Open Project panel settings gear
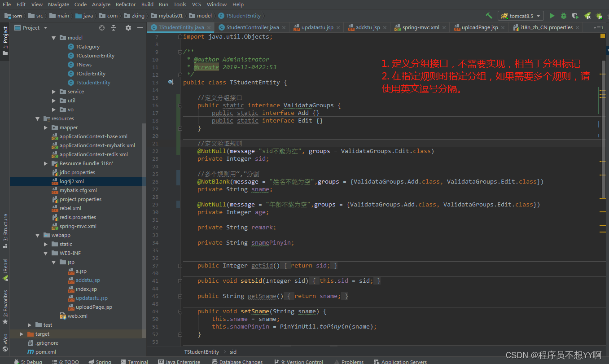This screenshot has height=364, width=609. click(128, 28)
